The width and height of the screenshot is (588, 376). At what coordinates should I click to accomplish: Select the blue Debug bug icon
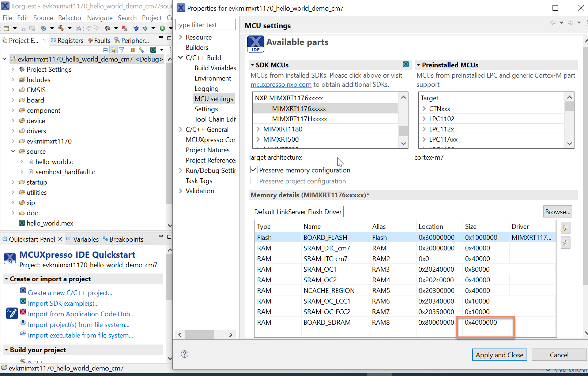coord(136,28)
